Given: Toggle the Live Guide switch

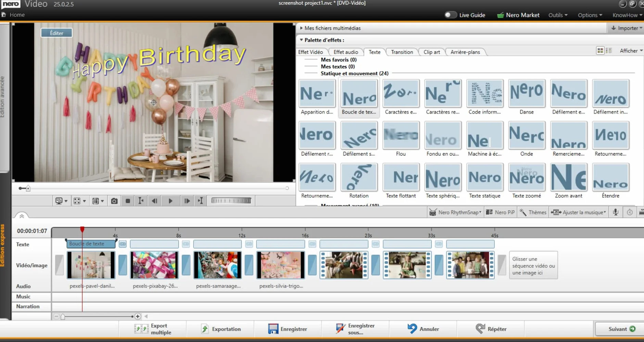Looking at the screenshot, I should (451, 15).
